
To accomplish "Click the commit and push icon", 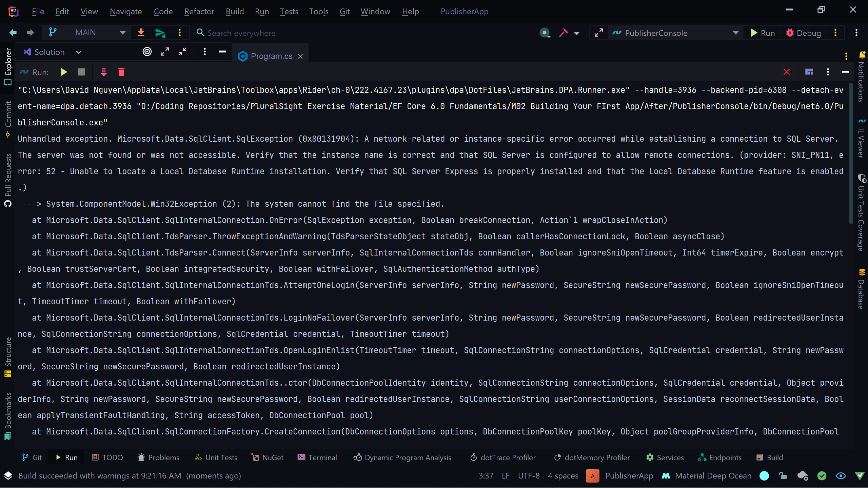I will tap(160, 33).
